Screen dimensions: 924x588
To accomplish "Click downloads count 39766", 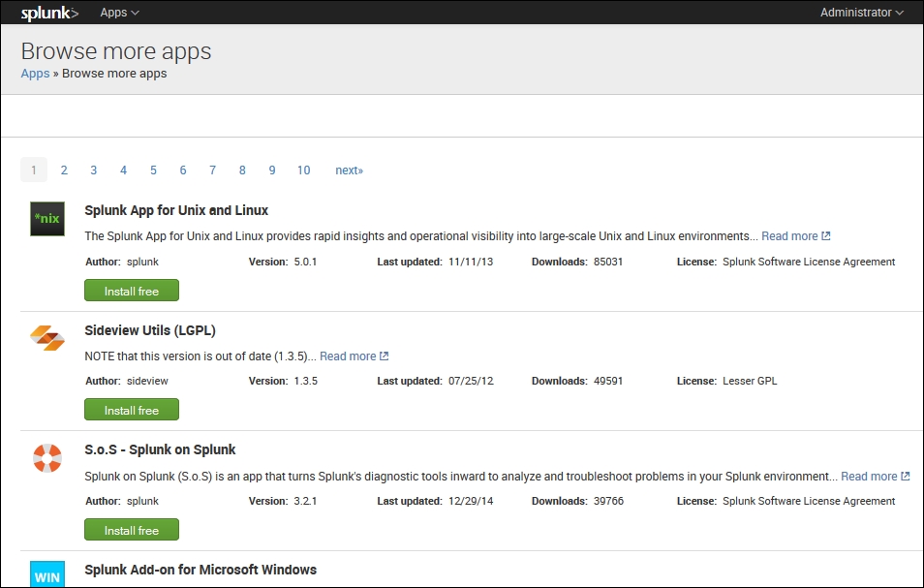I will (x=608, y=501).
